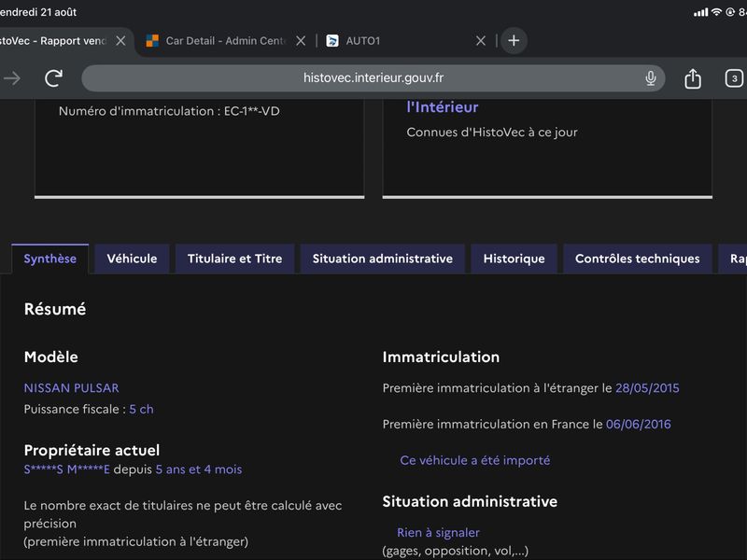Image resolution: width=747 pixels, height=560 pixels.
Task: Click the Immatriculation heading
Action: click(441, 357)
